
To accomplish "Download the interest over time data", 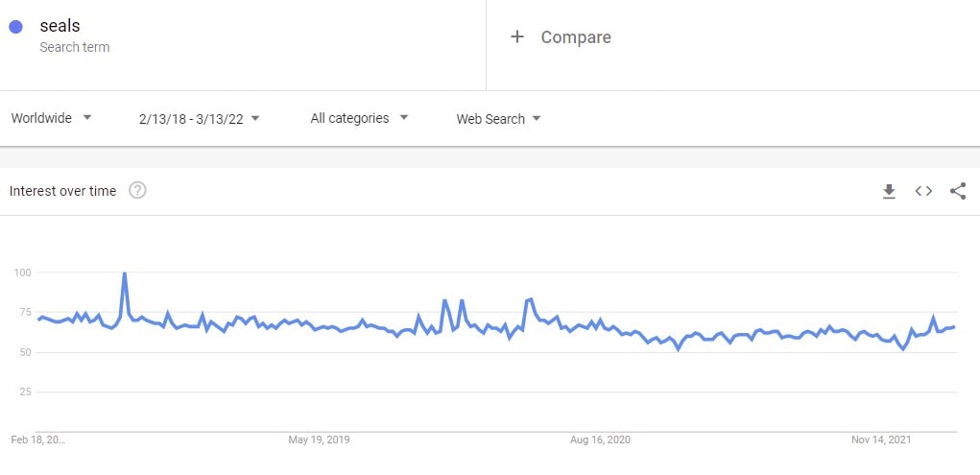I will 889,191.
